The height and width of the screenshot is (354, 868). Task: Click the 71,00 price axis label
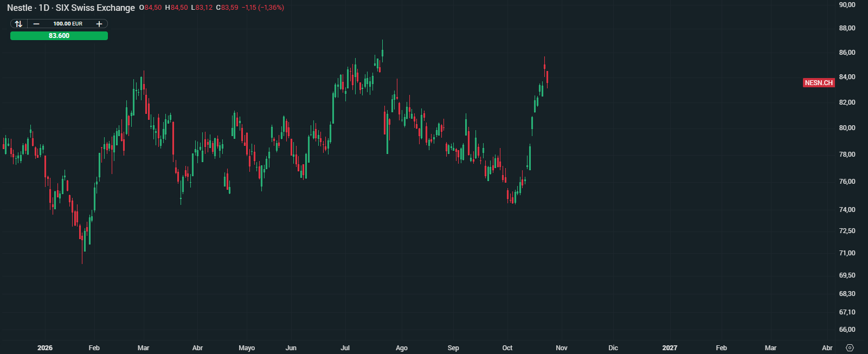click(847, 253)
